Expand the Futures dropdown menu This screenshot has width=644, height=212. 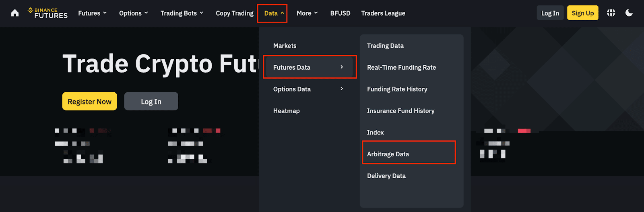pyautogui.click(x=93, y=13)
